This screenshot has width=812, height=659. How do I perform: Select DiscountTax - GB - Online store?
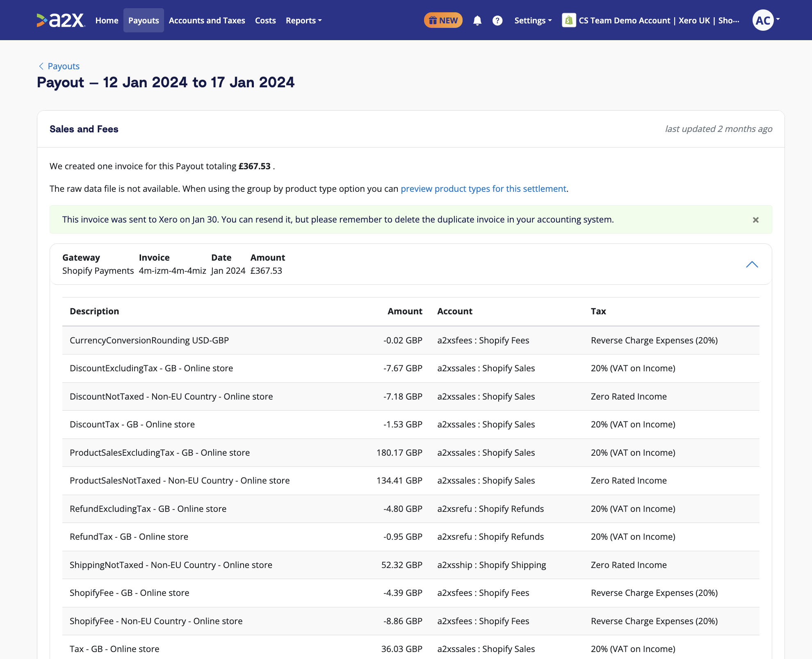click(x=411, y=425)
